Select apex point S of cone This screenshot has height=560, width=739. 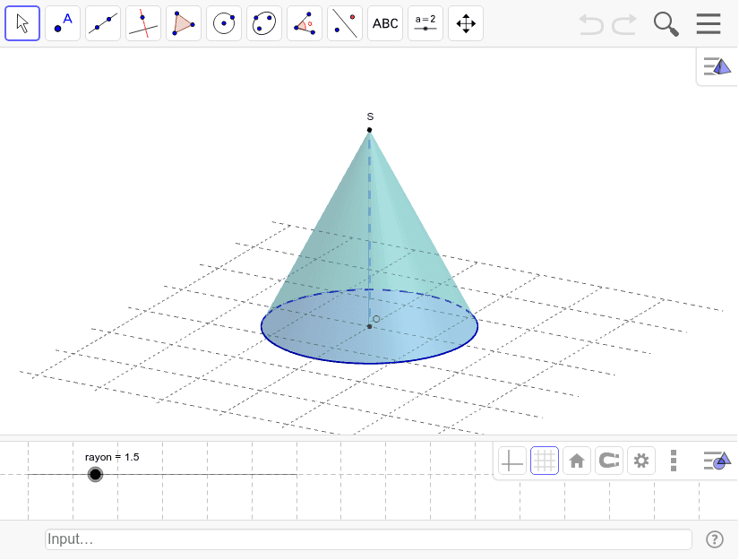369,130
